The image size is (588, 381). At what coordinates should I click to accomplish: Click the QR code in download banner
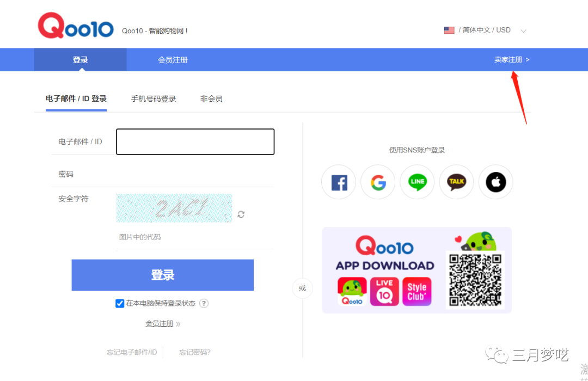click(x=475, y=280)
